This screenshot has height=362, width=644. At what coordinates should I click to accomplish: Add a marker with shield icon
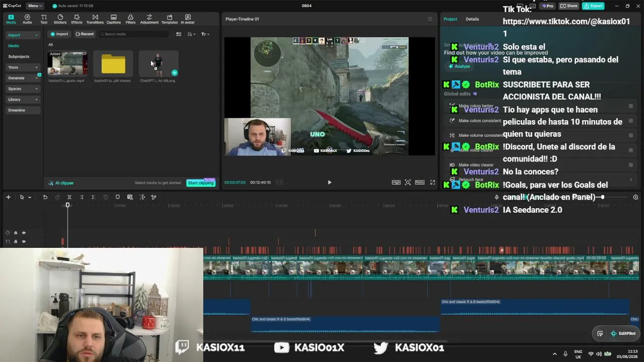click(118, 197)
